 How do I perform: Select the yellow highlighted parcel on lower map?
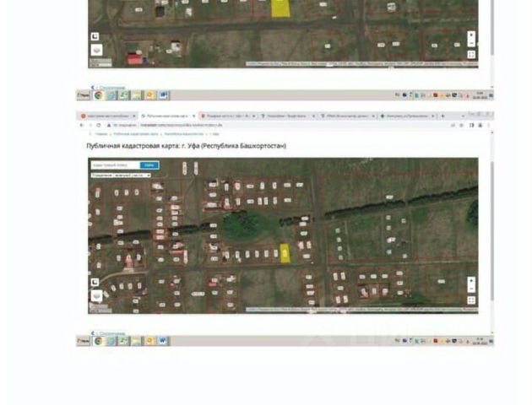[x=285, y=253]
